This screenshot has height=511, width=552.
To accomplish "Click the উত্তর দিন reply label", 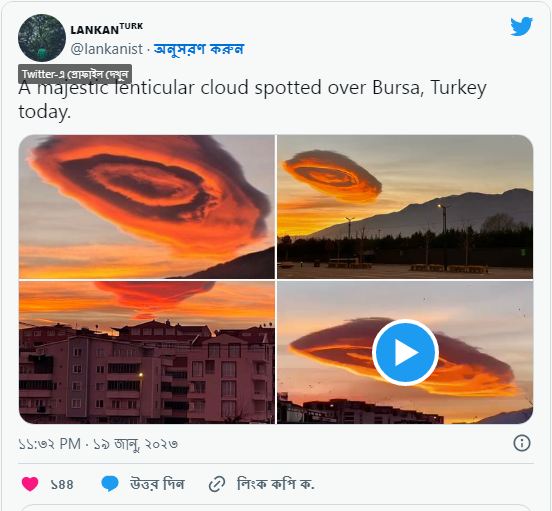I will click(x=157, y=484).
